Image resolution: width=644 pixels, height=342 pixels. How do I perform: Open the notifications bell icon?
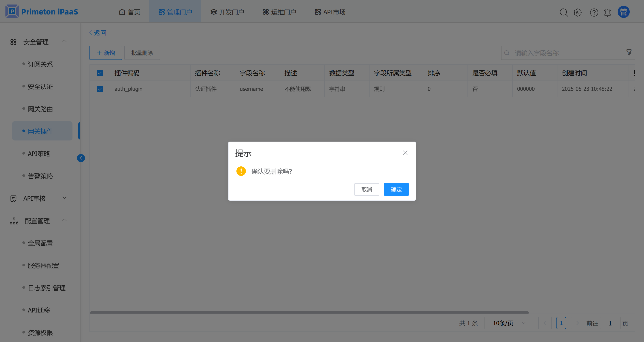[x=608, y=12]
